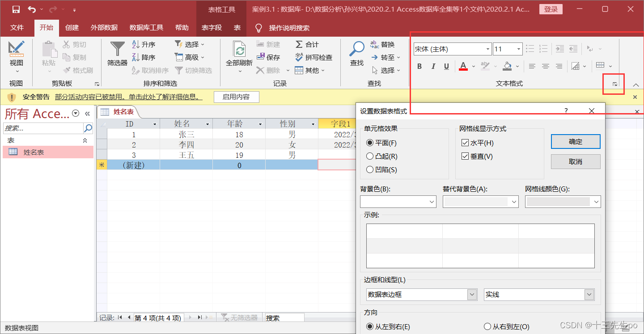
Task: Click the Totals (合计) sigma icon
Action: [x=299, y=44]
